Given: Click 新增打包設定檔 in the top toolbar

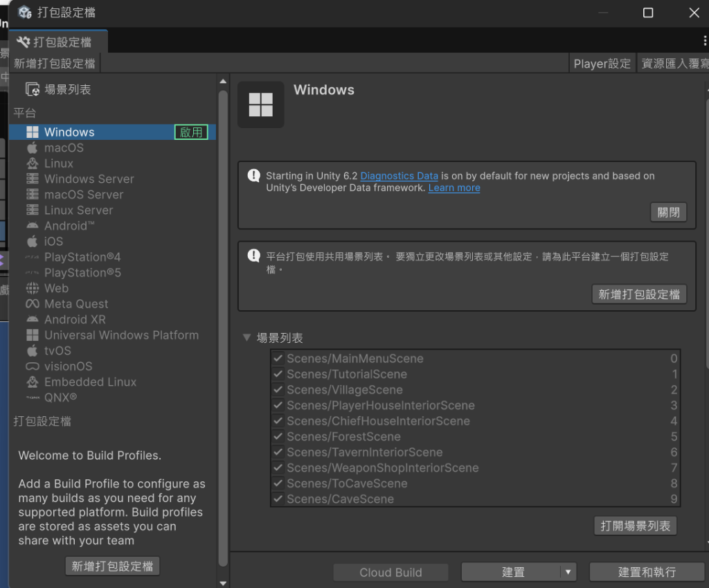Looking at the screenshot, I should pyautogui.click(x=55, y=63).
